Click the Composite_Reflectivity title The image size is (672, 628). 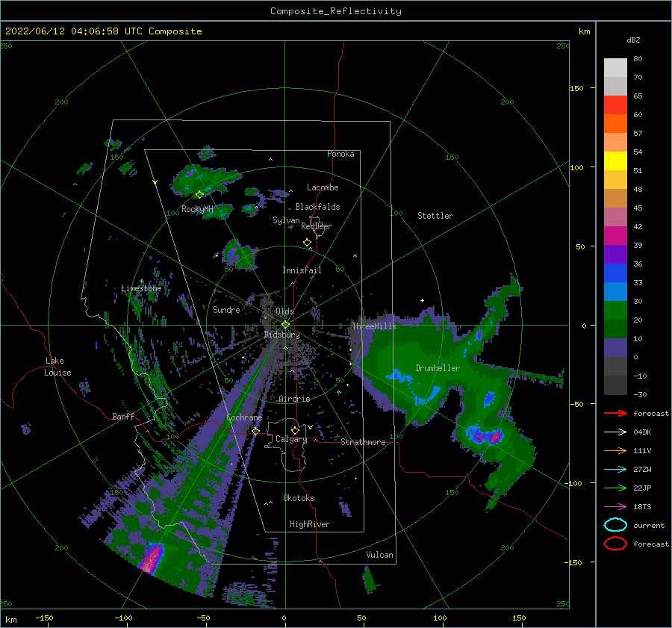[x=335, y=11]
